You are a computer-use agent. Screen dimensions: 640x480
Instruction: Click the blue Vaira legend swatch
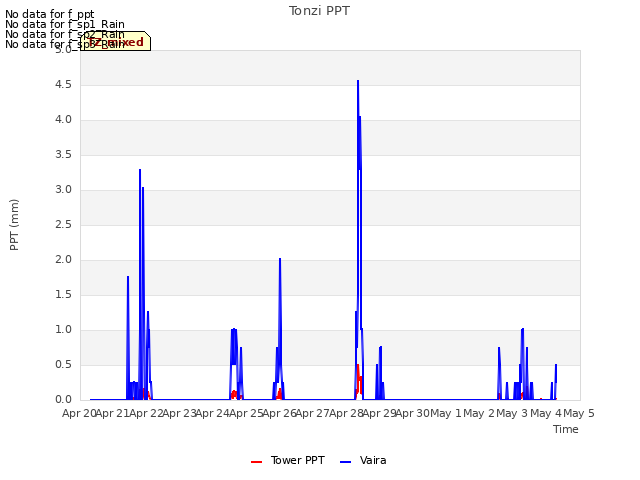(x=345, y=462)
